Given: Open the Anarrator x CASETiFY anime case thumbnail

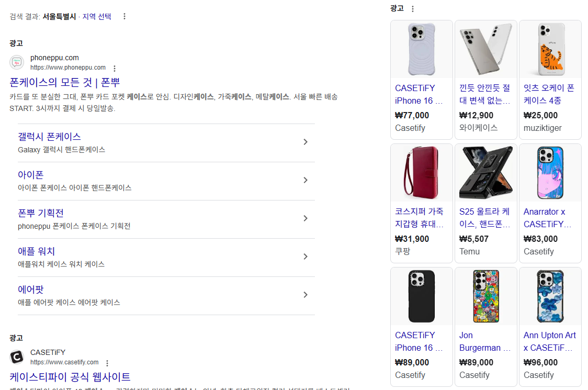Looking at the screenshot, I should pos(550,173).
